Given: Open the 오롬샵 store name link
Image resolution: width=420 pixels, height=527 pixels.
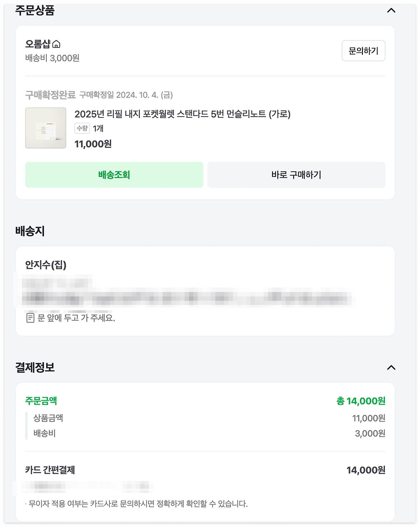Looking at the screenshot, I should [x=38, y=44].
